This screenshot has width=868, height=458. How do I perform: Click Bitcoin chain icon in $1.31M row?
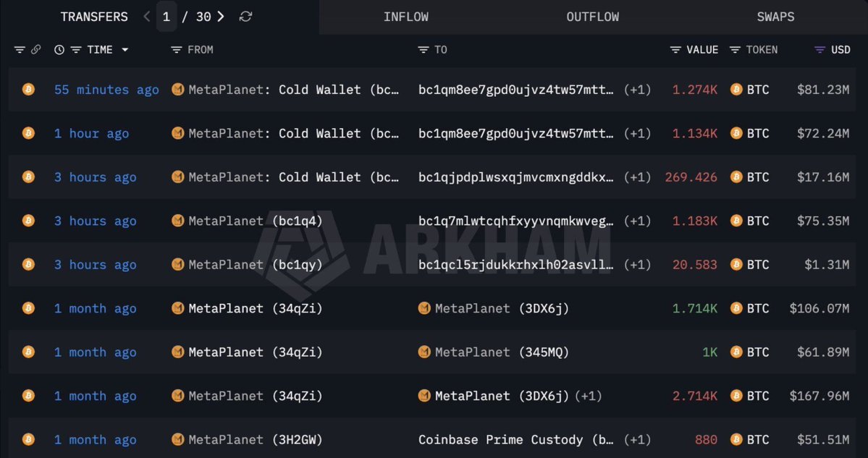coord(28,264)
